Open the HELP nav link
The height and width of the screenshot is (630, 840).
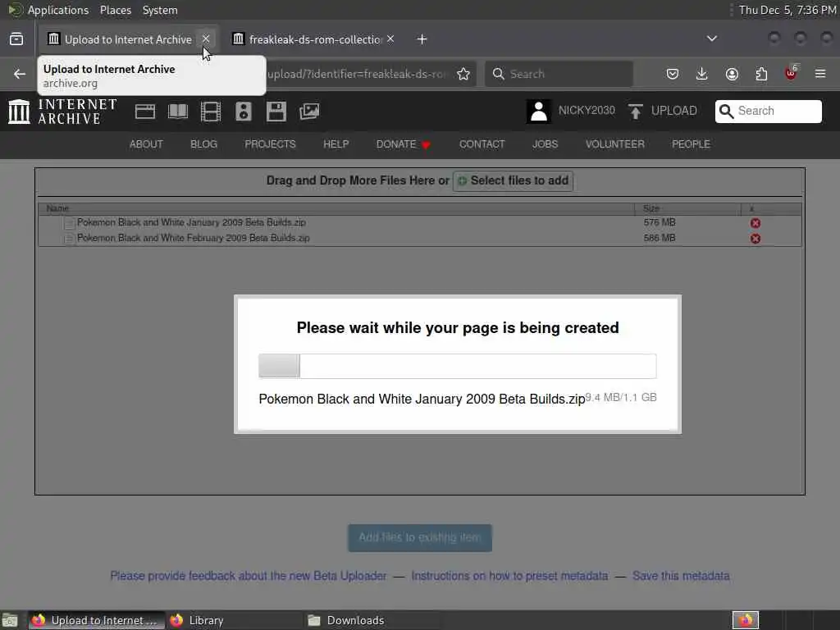[x=336, y=144]
